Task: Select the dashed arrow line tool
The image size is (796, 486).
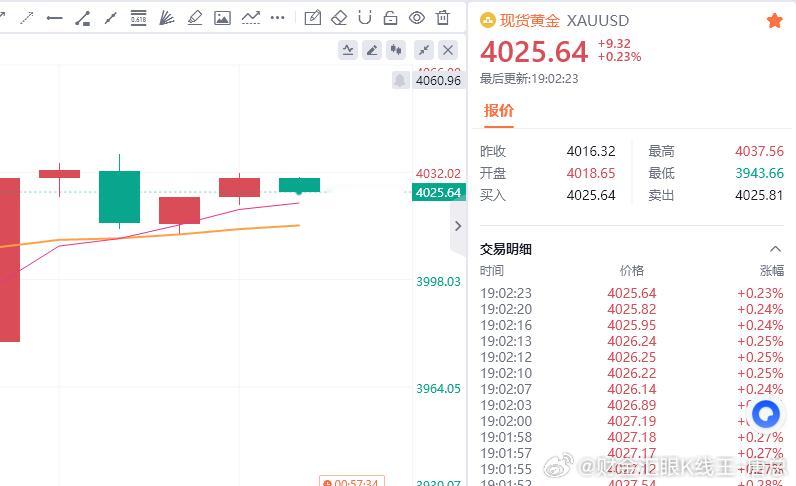Action: [26, 18]
